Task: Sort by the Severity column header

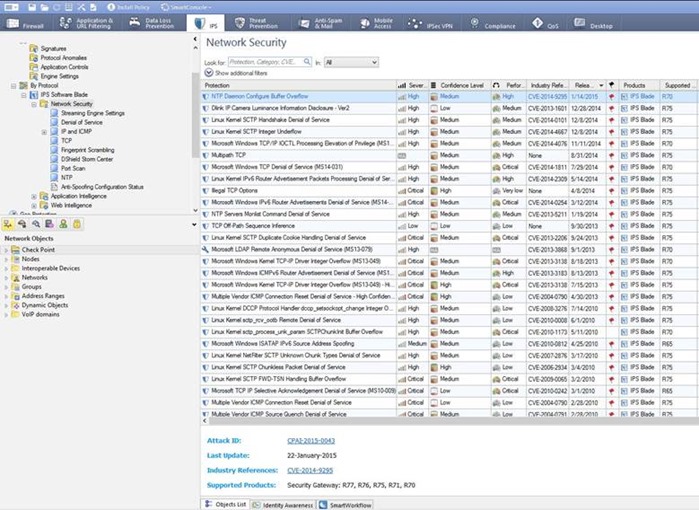Action: coord(412,85)
